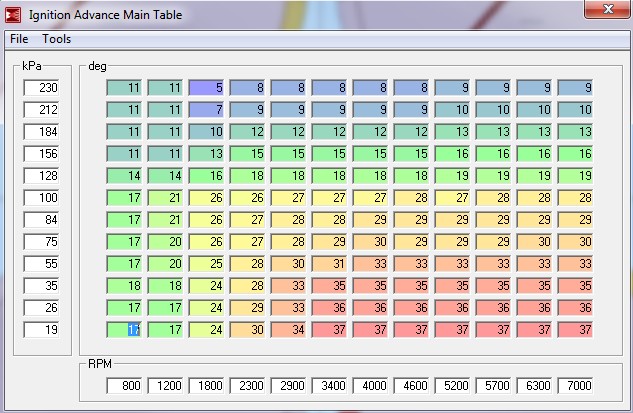Select the kPa axis field showing 128
This screenshot has width=633, height=413.
pos(41,176)
